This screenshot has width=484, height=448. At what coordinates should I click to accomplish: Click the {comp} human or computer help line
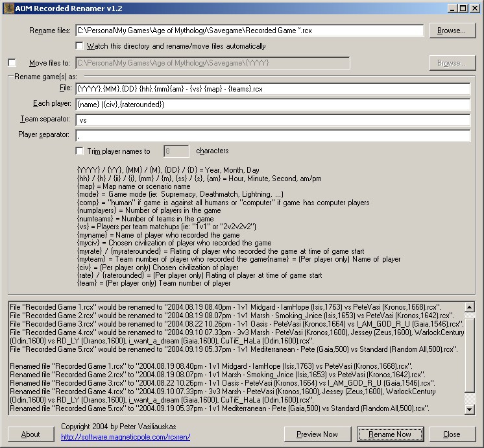223,203
